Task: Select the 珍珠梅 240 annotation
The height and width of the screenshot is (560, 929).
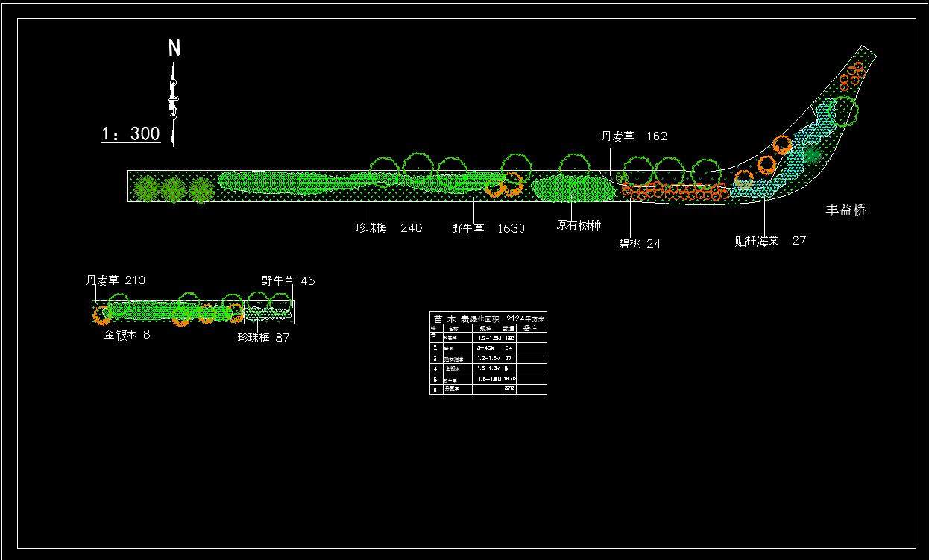Action: coord(388,228)
